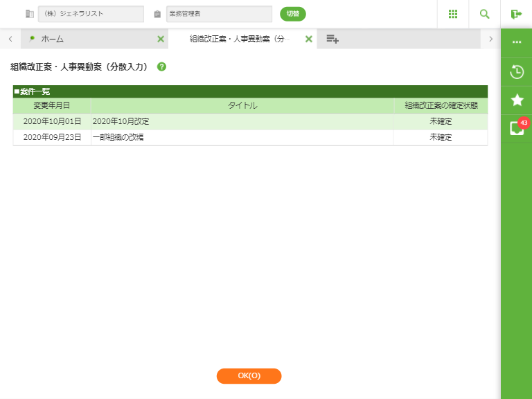
Task: Close the ホーム tab
Action: [x=161, y=39]
